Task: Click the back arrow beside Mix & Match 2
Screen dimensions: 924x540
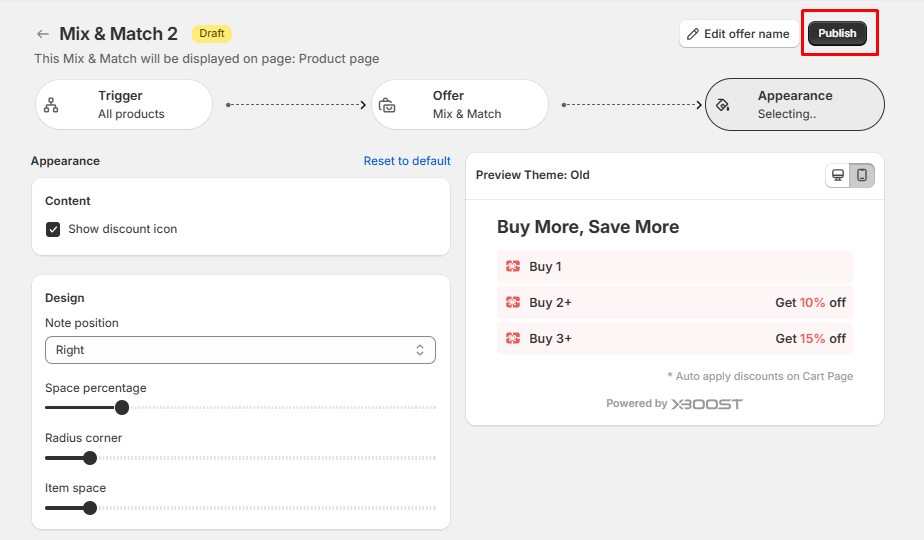Action: point(42,34)
